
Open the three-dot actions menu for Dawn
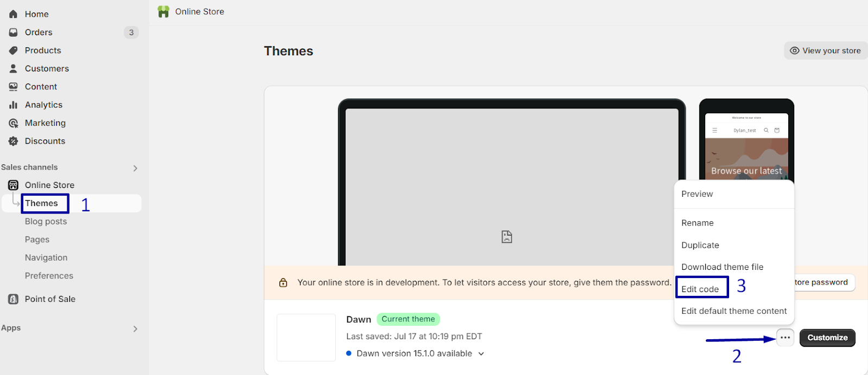tap(785, 338)
